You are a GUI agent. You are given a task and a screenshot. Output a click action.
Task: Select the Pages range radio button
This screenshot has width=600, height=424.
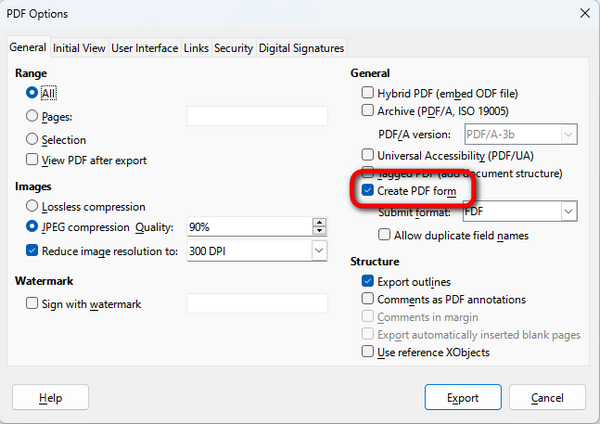33,116
